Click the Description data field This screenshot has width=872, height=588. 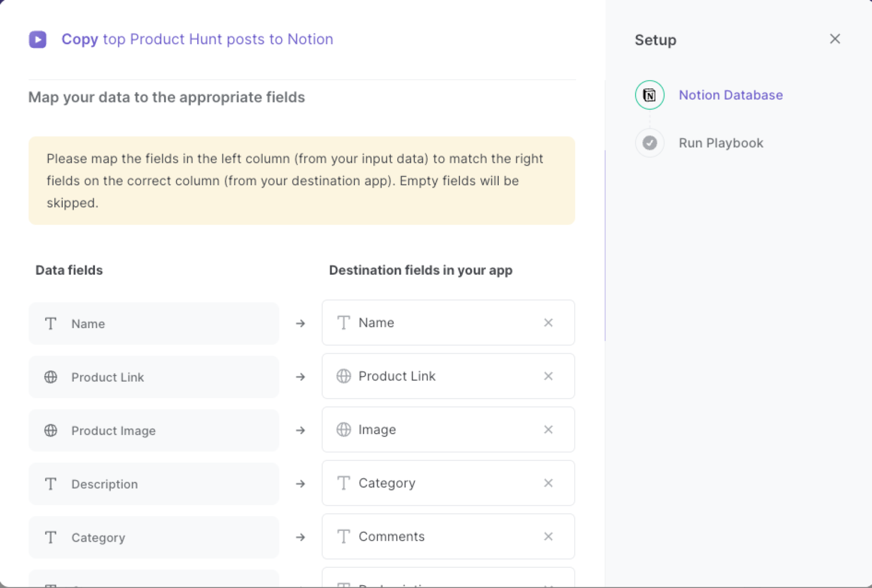[153, 484]
